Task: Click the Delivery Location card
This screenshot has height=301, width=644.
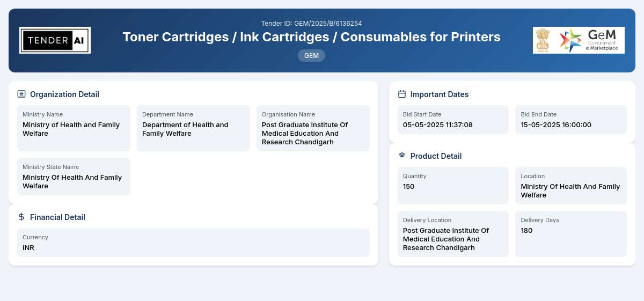Action: tap(453, 234)
